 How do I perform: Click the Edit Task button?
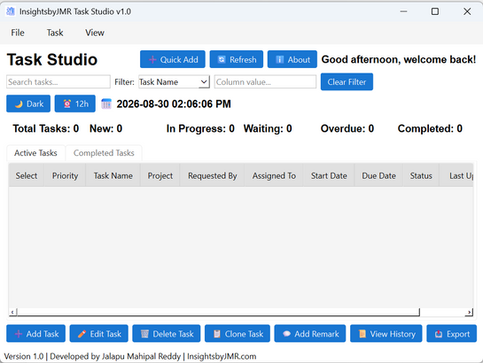click(x=99, y=334)
